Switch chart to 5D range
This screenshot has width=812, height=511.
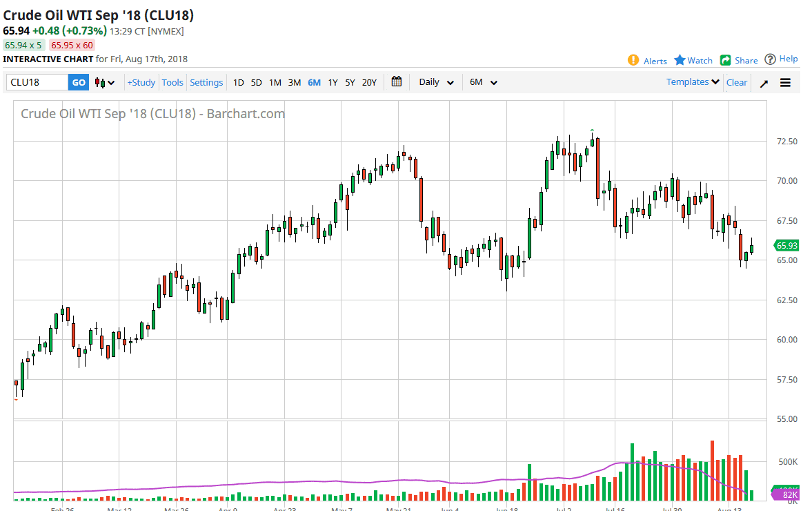coord(256,81)
